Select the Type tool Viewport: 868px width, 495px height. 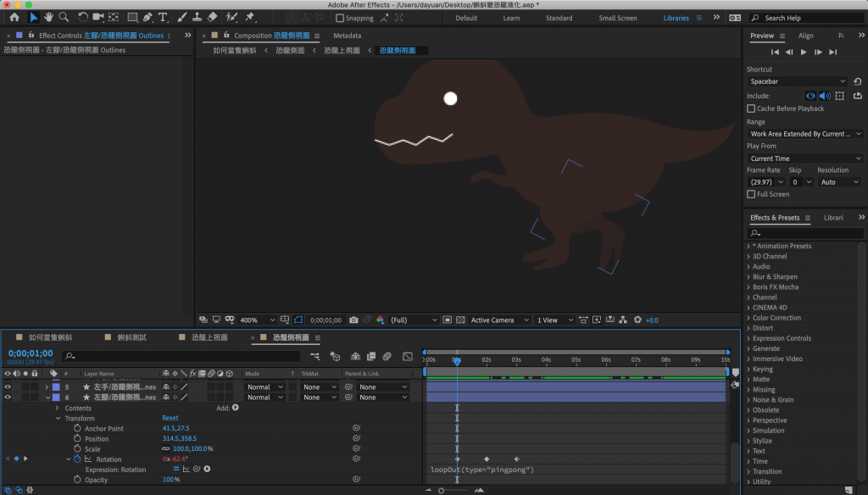[163, 17]
